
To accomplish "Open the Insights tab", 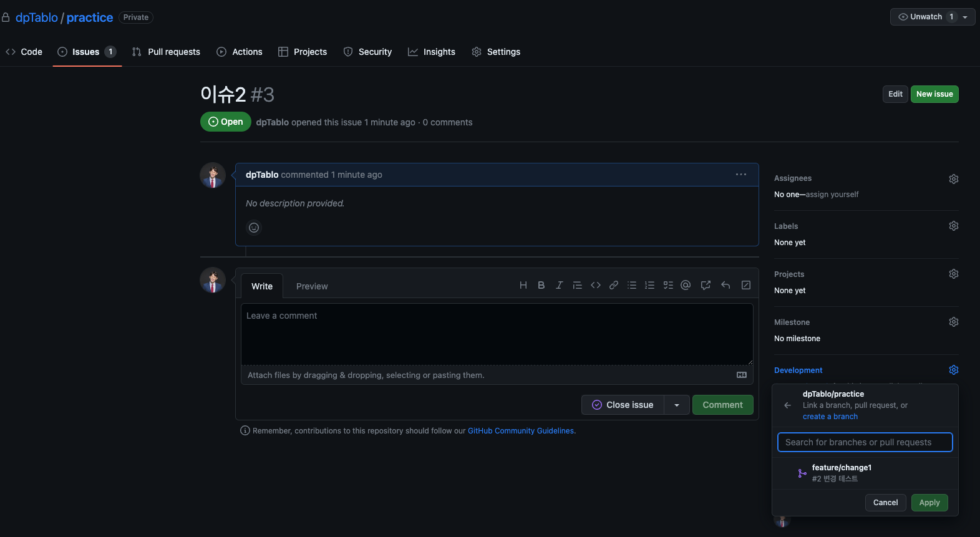I will [x=432, y=52].
